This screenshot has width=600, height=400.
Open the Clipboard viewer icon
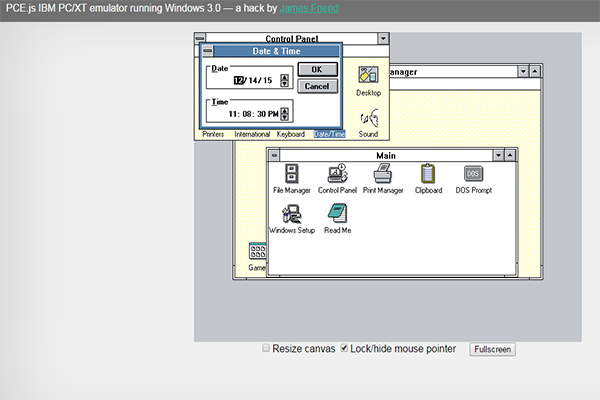(428, 174)
